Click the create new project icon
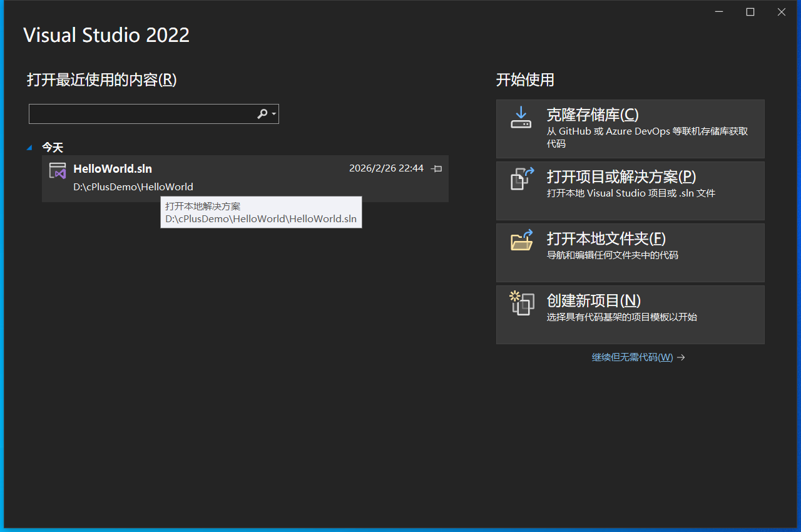The width and height of the screenshot is (801, 532). coord(522,303)
